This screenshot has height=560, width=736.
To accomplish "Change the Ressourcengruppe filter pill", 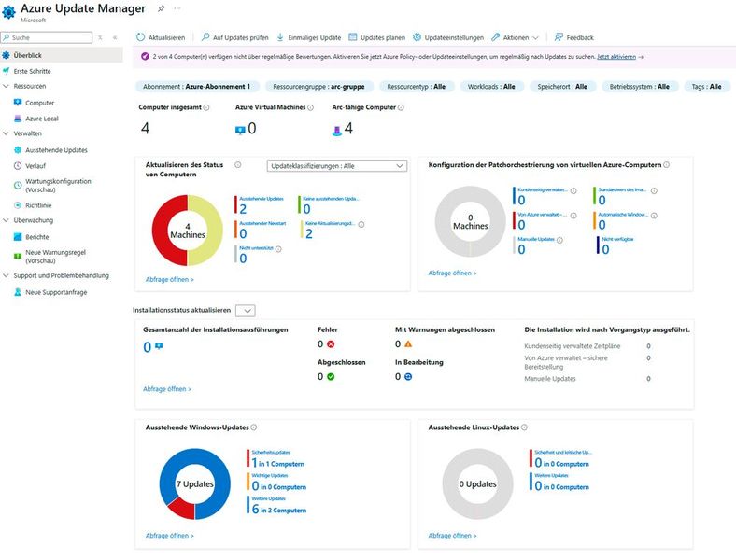I will tap(318, 87).
